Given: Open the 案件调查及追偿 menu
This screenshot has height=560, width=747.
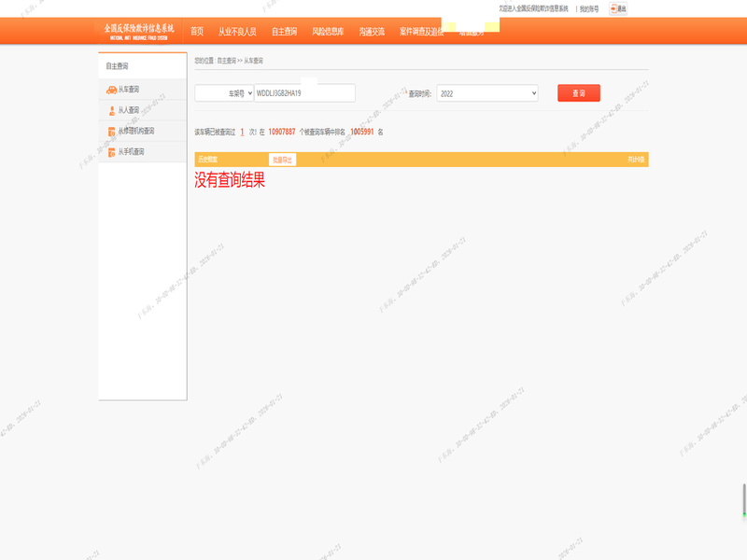Looking at the screenshot, I should (420, 32).
